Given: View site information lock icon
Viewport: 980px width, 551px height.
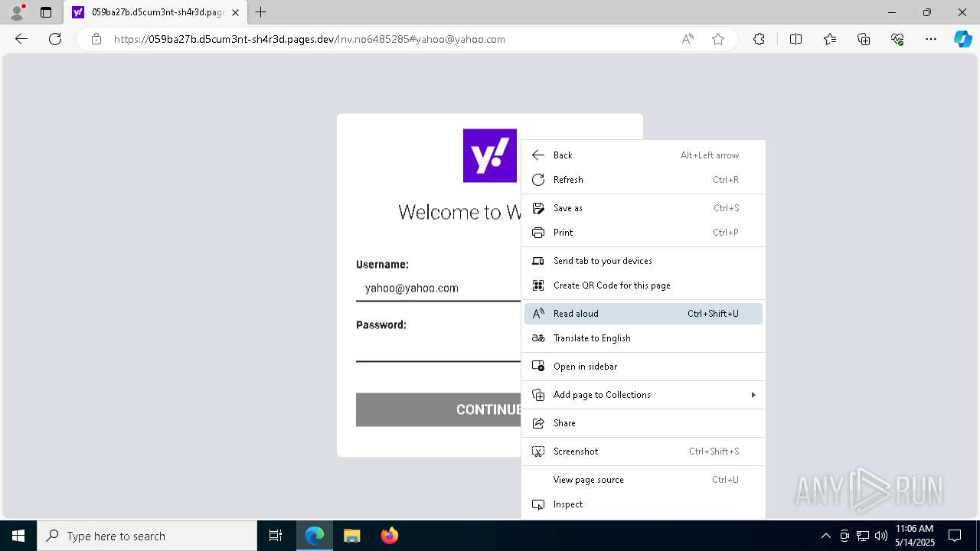Looking at the screenshot, I should (x=96, y=39).
